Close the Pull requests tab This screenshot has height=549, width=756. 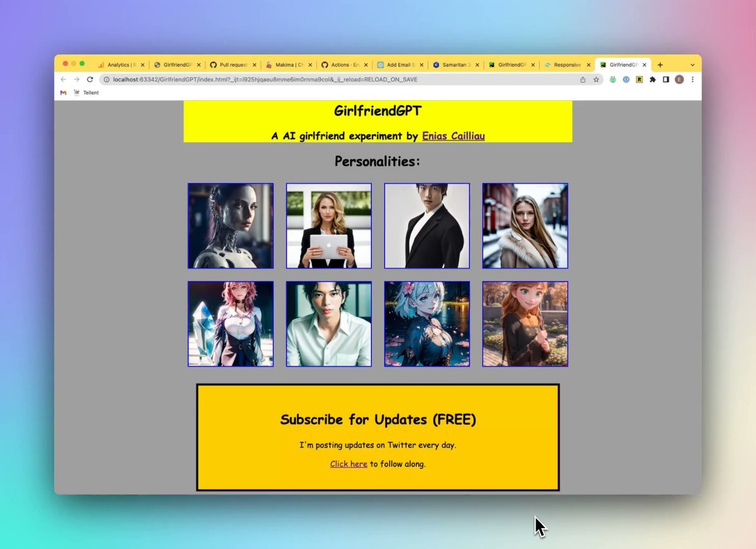point(255,65)
